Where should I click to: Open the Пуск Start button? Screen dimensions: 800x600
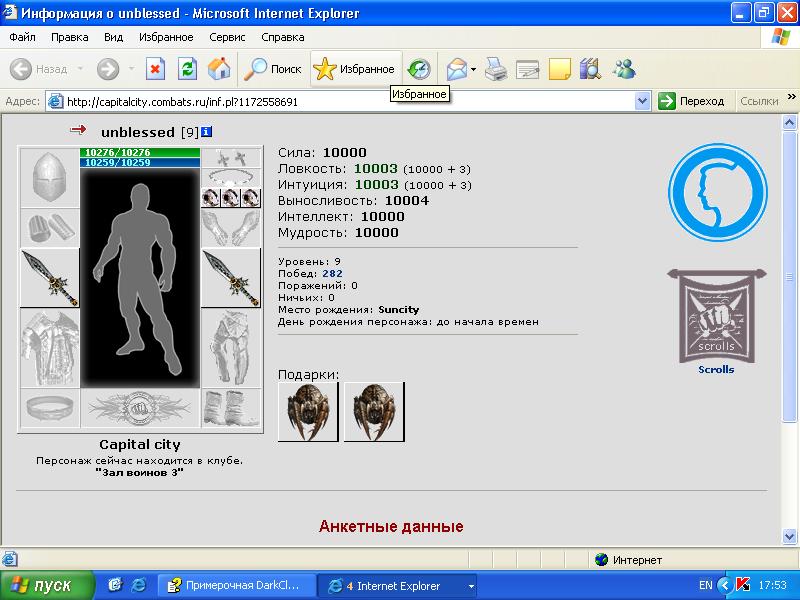(x=47, y=585)
